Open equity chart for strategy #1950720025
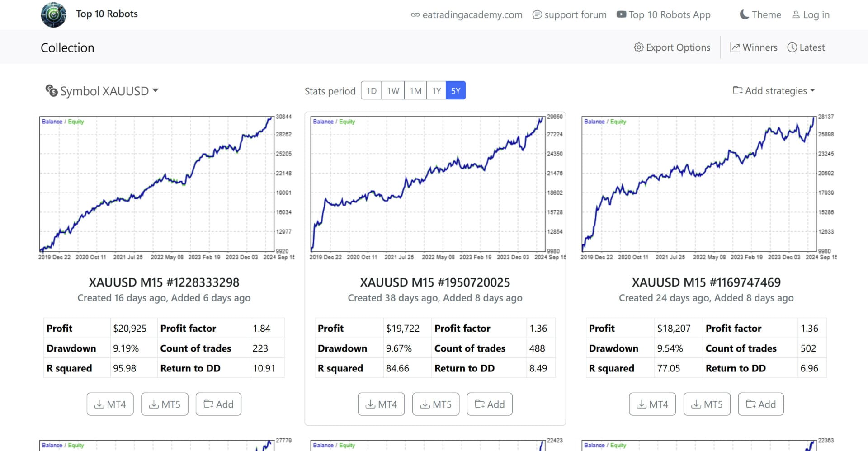 coord(437,188)
